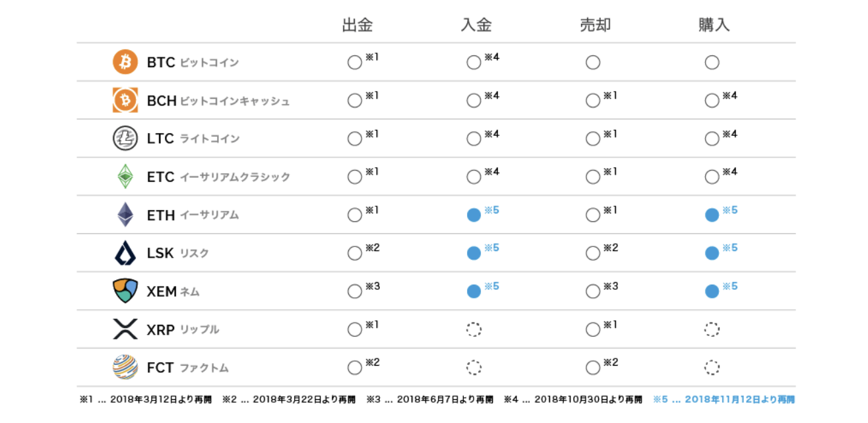The height and width of the screenshot is (423, 868).
Task: Select the dashed XRP purchase (購入) circle
Action: pyautogui.click(x=712, y=329)
